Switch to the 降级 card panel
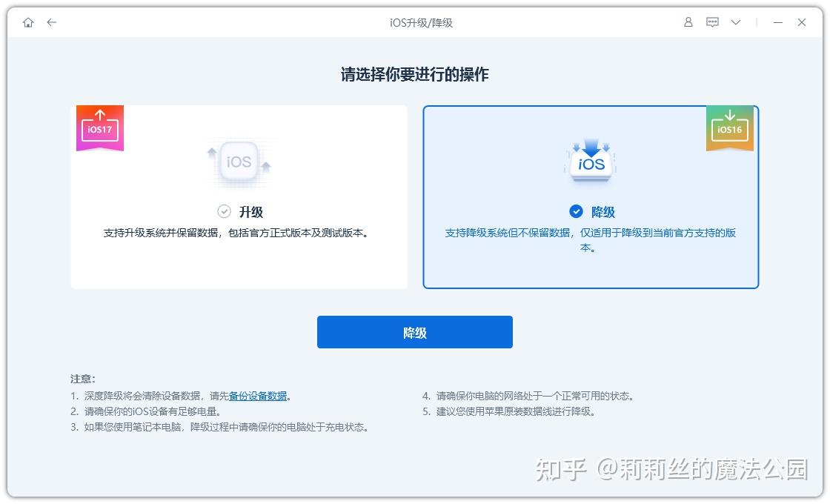Viewport: 830px width, 504px height. click(x=590, y=196)
